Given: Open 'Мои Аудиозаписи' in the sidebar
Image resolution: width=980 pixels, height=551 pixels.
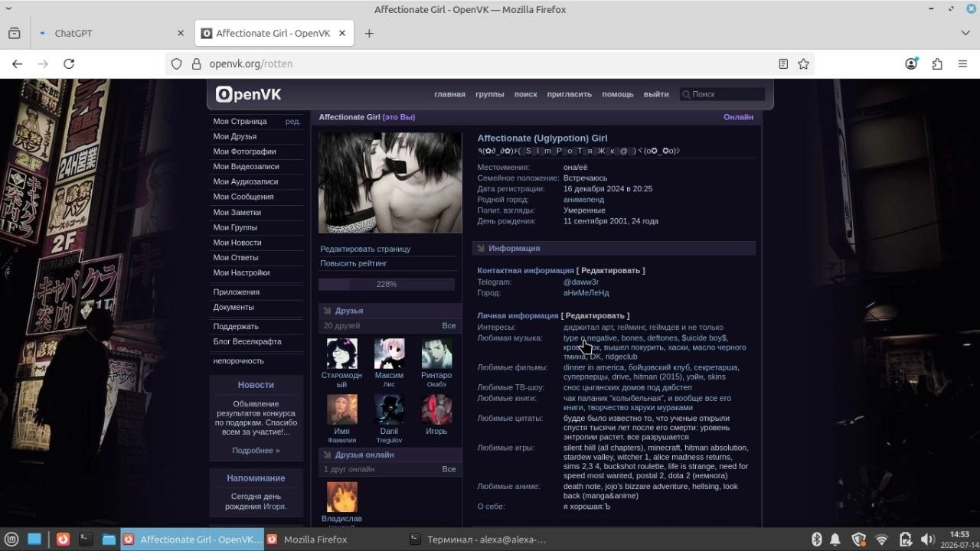Looking at the screenshot, I should 245,181.
